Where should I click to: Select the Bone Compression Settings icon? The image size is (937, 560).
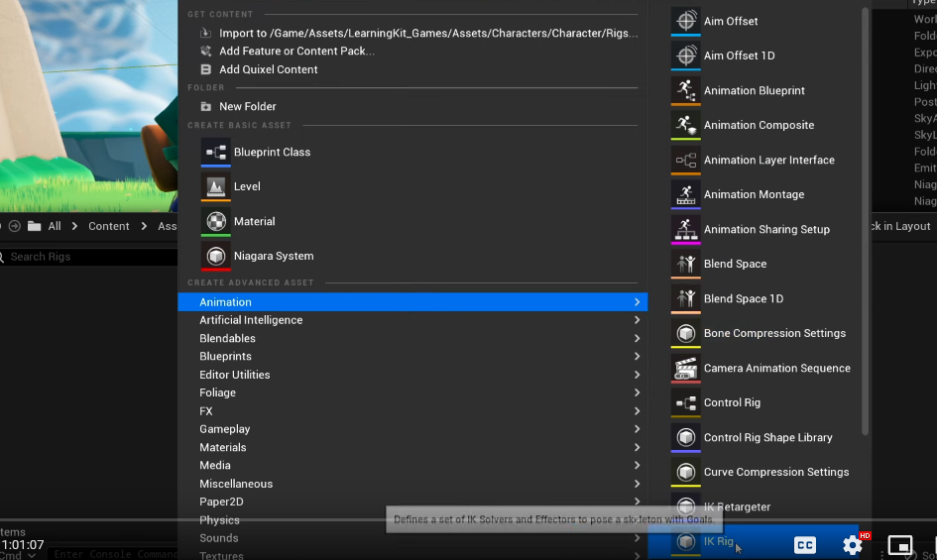click(685, 333)
